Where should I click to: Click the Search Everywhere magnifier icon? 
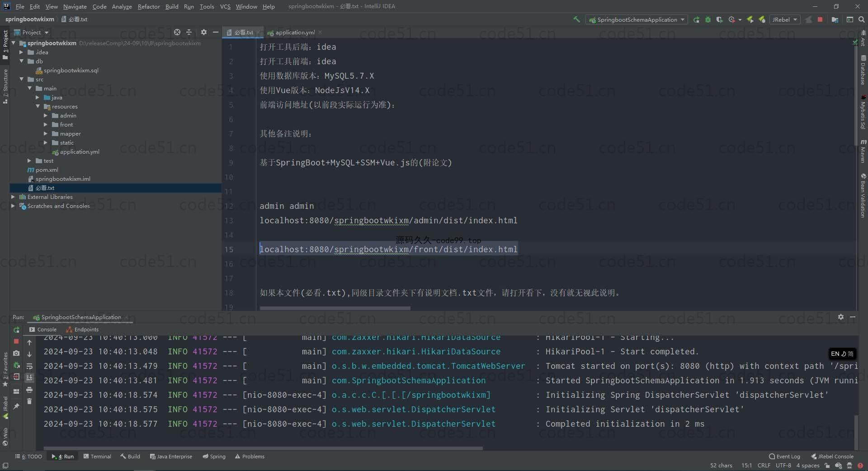[x=862, y=19]
